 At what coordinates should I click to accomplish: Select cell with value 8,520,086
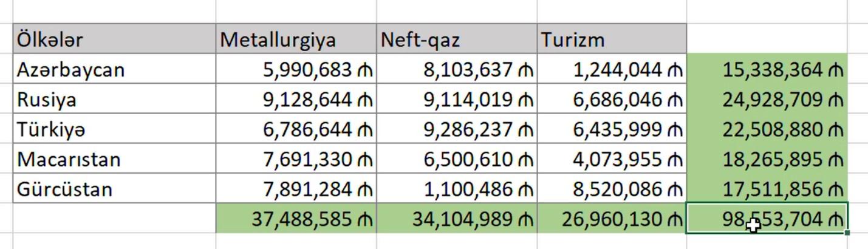(x=612, y=188)
